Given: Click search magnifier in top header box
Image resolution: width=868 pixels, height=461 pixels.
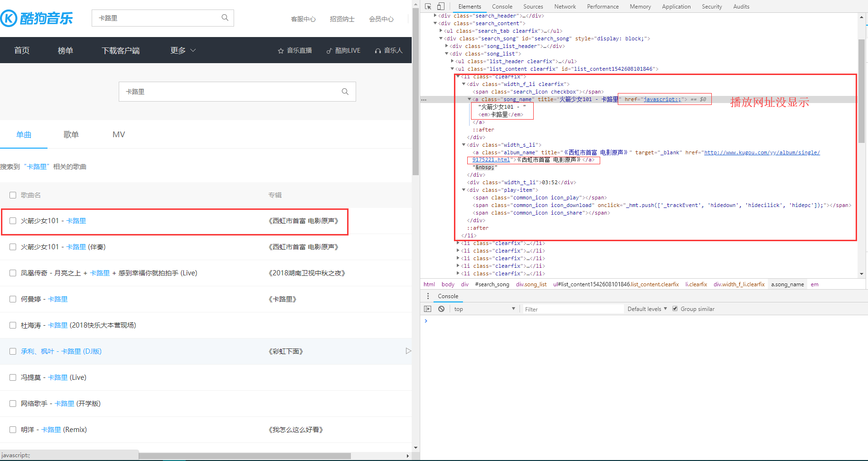Looking at the screenshot, I should [x=225, y=18].
